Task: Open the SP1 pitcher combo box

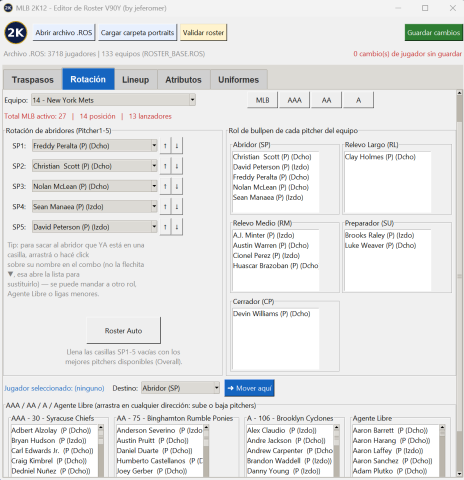Action: (95, 146)
